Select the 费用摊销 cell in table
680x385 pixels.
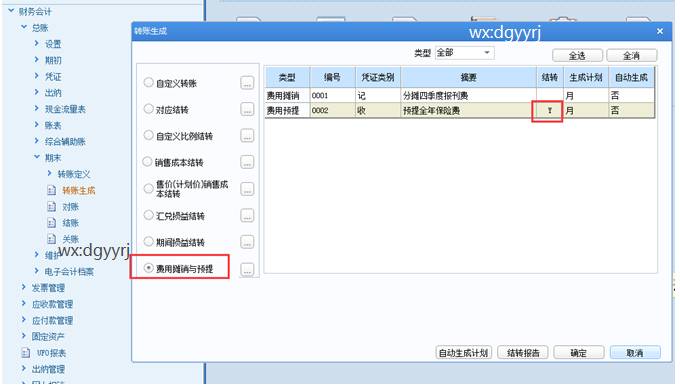[x=287, y=95]
